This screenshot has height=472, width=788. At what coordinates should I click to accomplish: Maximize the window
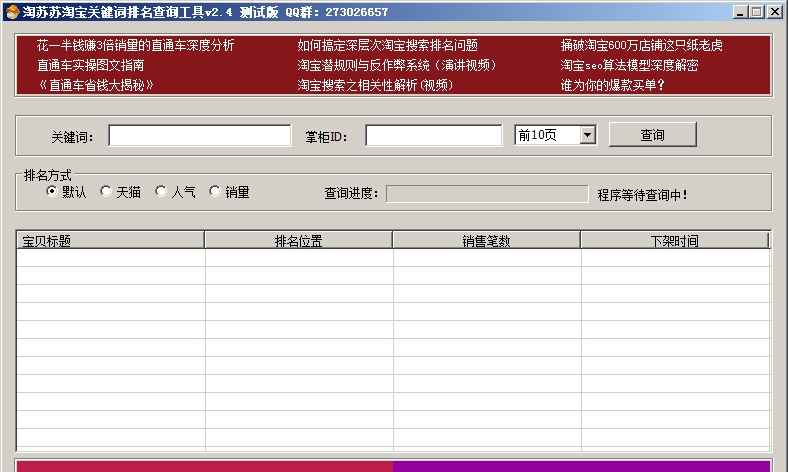coord(756,12)
